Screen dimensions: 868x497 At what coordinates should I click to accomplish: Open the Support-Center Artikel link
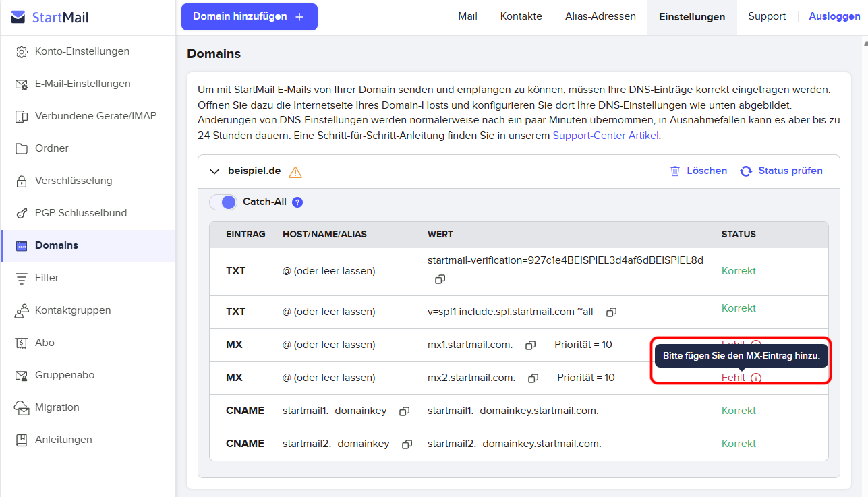[x=605, y=135]
